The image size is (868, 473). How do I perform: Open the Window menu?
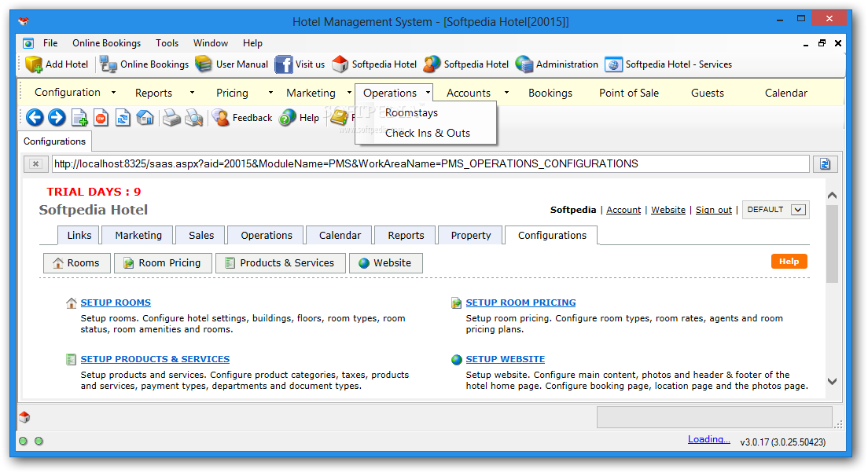[211, 43]
